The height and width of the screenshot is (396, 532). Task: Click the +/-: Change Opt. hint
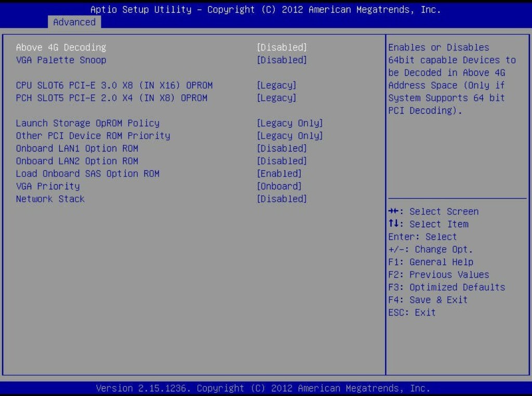point(431,250)
